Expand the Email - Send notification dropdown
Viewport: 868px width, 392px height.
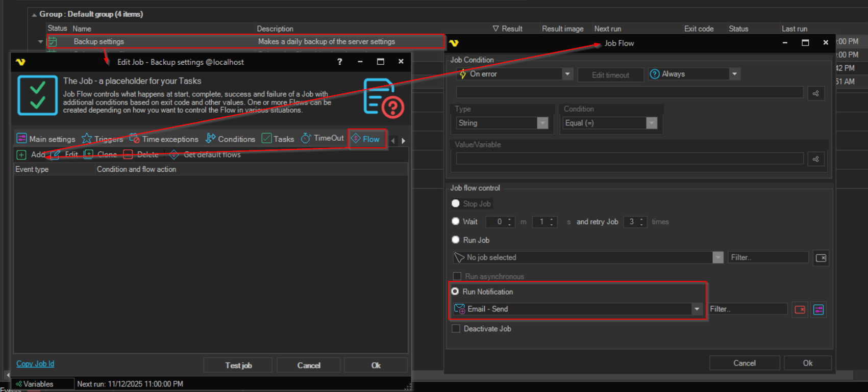(697, 309)
